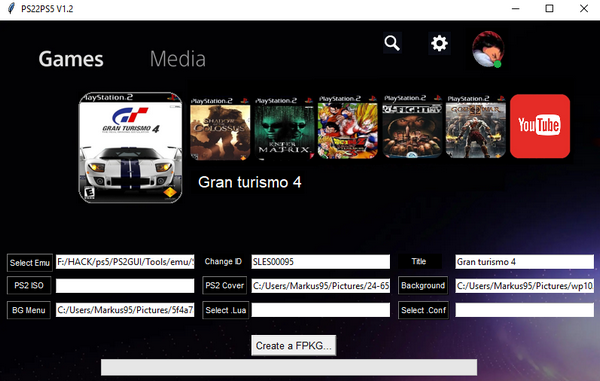The height and width of the screenshot is (381, 600).
Task: Pick the Dragon Ball Z cover
Action: pos(348,127)
